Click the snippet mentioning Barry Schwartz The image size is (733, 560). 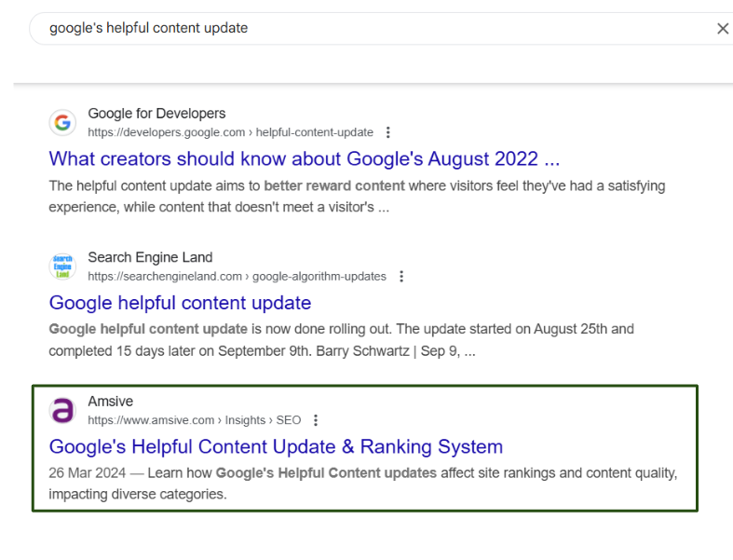[341, 340]
